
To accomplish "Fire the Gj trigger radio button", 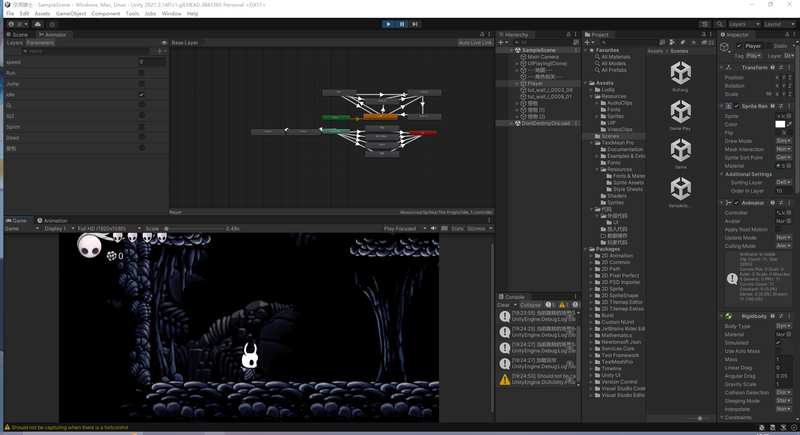I will click(142, 105).
